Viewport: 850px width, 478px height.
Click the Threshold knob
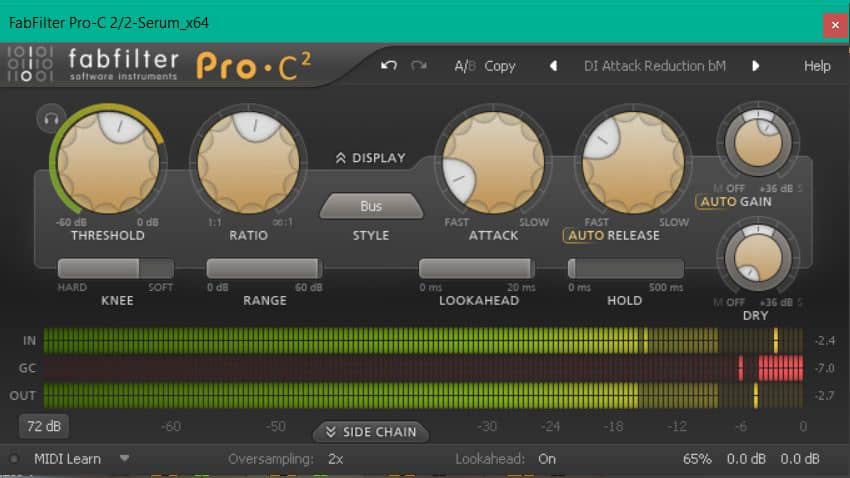click(x=108, y=163)
